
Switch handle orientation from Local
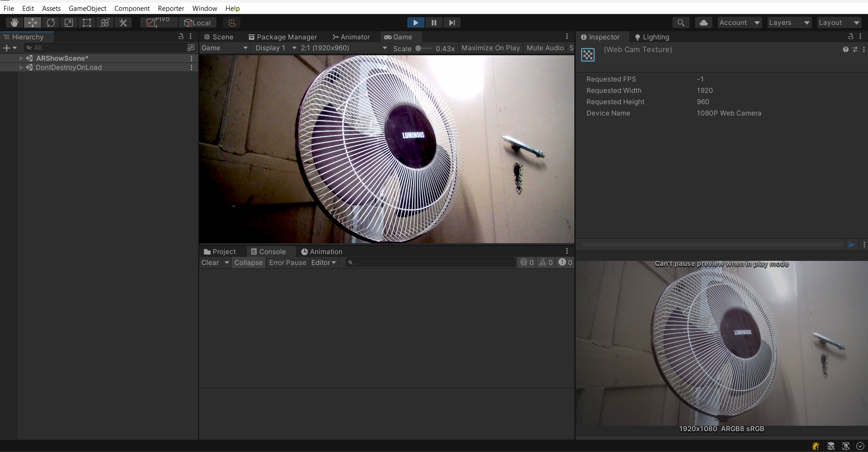pyautogui.click(x=197, y=23)
